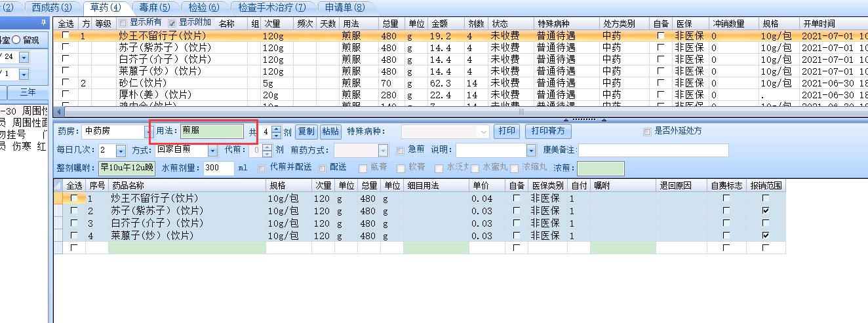Screen dimensions: 868x323
Task: Click the 单价 0.04 cell in lower table
Action: pyautogui.click(x=488, y=199)
